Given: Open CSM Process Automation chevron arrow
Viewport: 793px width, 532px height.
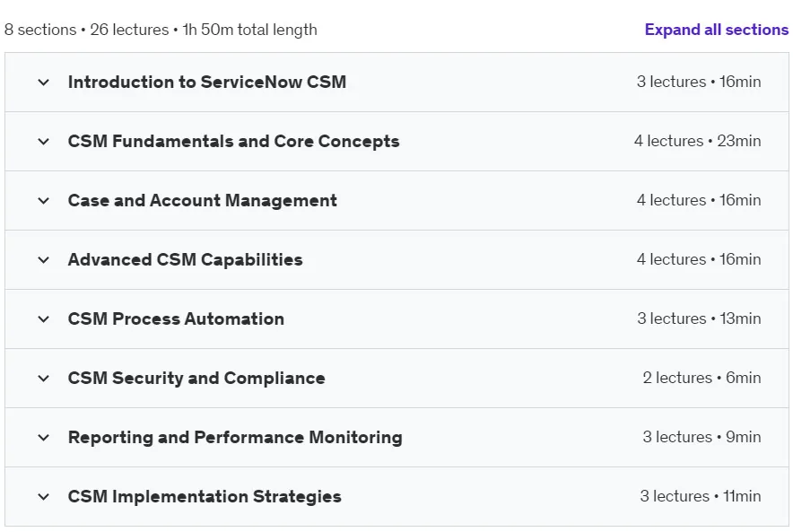Looking at the screenshot, I should coord(43,318).
